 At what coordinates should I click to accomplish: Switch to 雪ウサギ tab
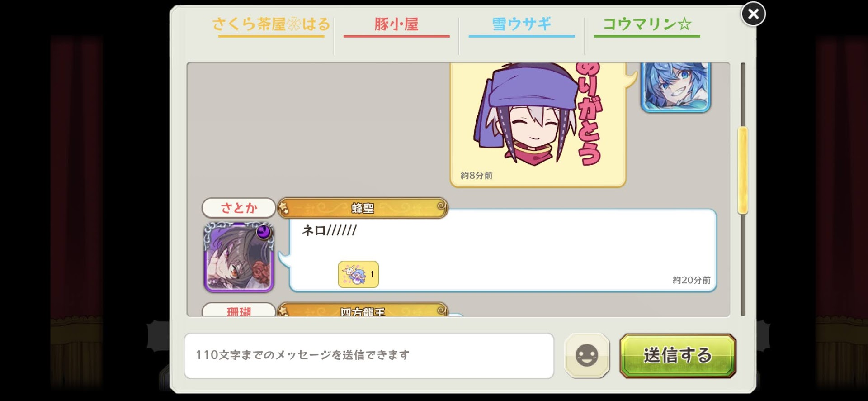(522, 25)
